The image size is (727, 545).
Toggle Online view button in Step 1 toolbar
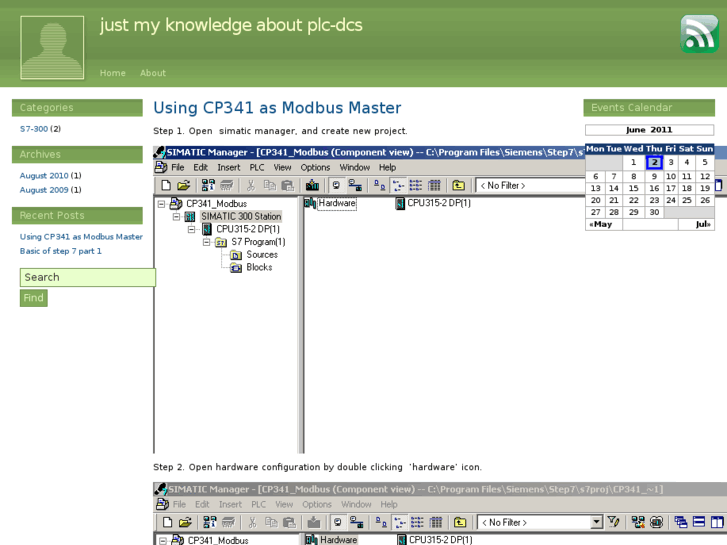tap(356, 186)
